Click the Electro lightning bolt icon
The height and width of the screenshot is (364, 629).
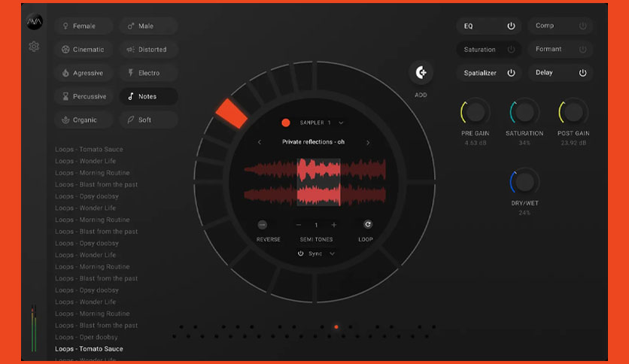point(131,72)
